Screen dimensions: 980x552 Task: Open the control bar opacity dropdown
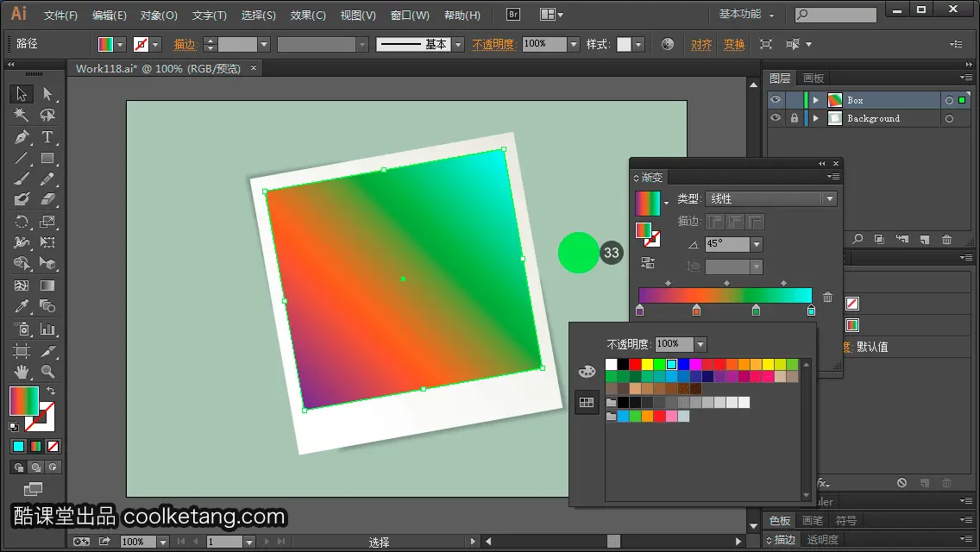click(x=573, y=44)
